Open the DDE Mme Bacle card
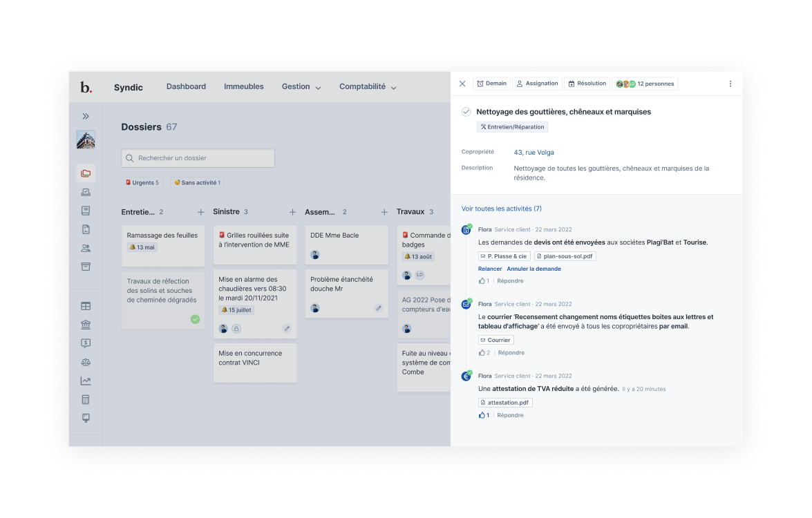The width and height of the screenshot is (812, 518). click(x=346, y=244)
